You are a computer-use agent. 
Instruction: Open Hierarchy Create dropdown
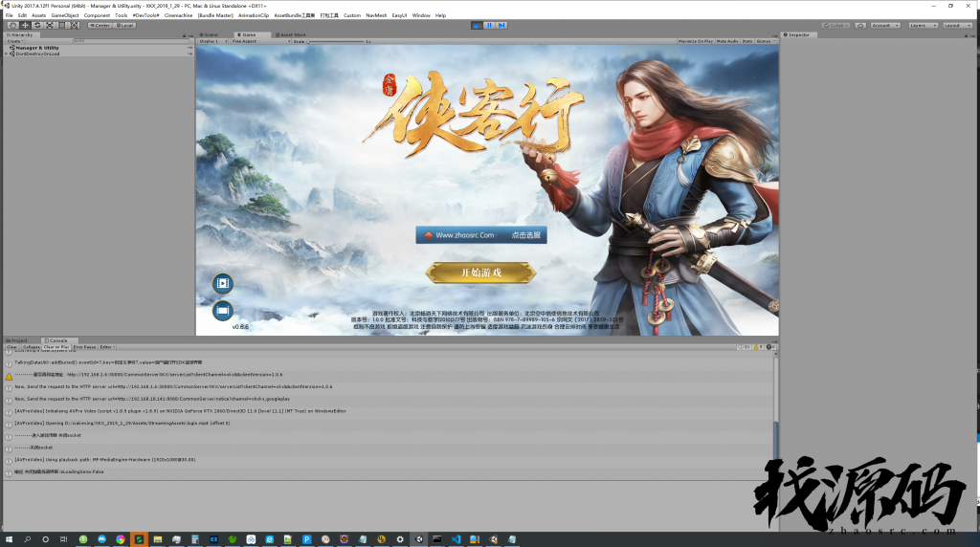tap(15, 41)
